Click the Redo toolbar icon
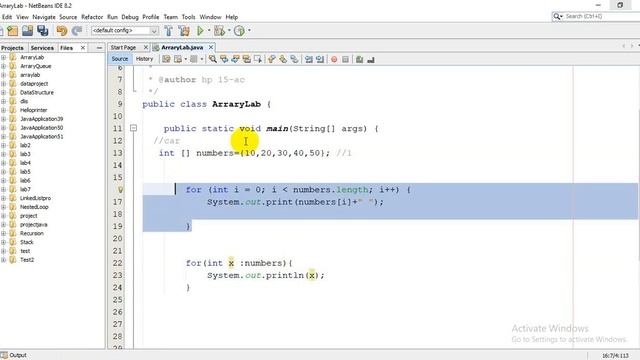Image resolution: width=640 pixels, height=360 pixels. pyautogui.click(x=77, y=31)
